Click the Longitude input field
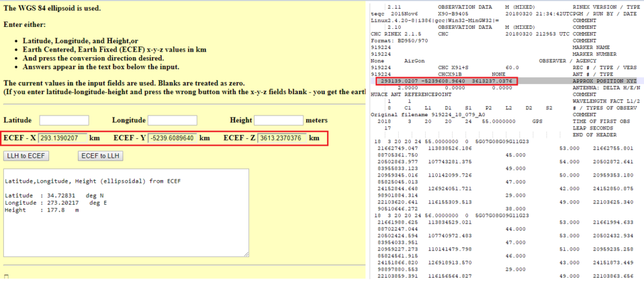Image resolution: width=644 pixels, height=282 pixels. click(x=172, y=121)
